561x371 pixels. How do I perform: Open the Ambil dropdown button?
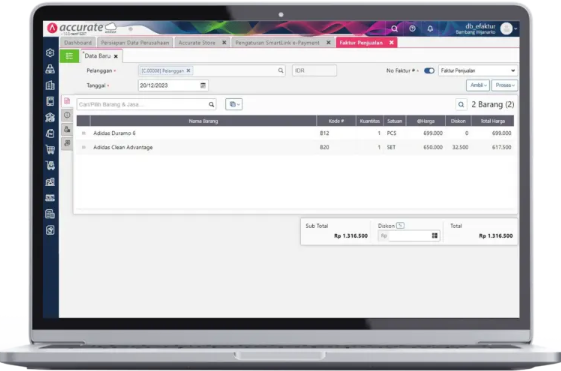478,85
